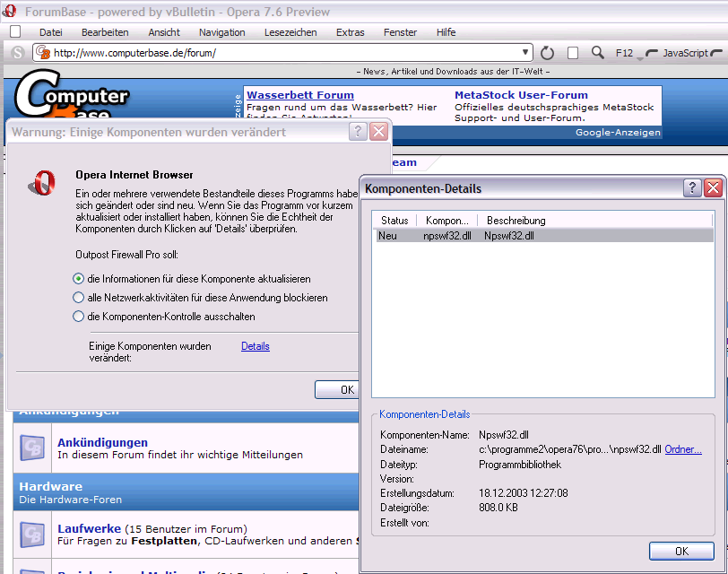Open the Navigation menu

point(222,32)
